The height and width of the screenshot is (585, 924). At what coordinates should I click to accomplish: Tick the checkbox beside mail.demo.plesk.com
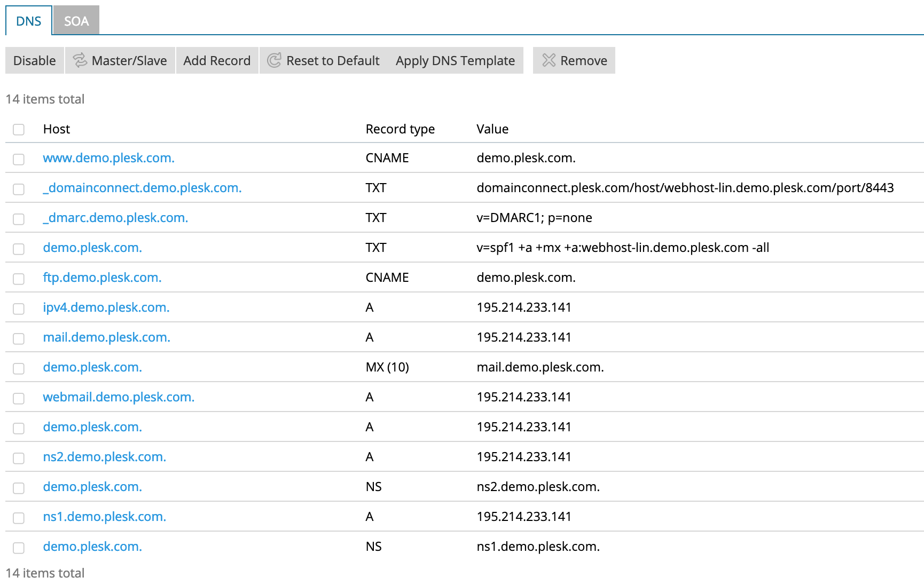[x=19, y=339]
